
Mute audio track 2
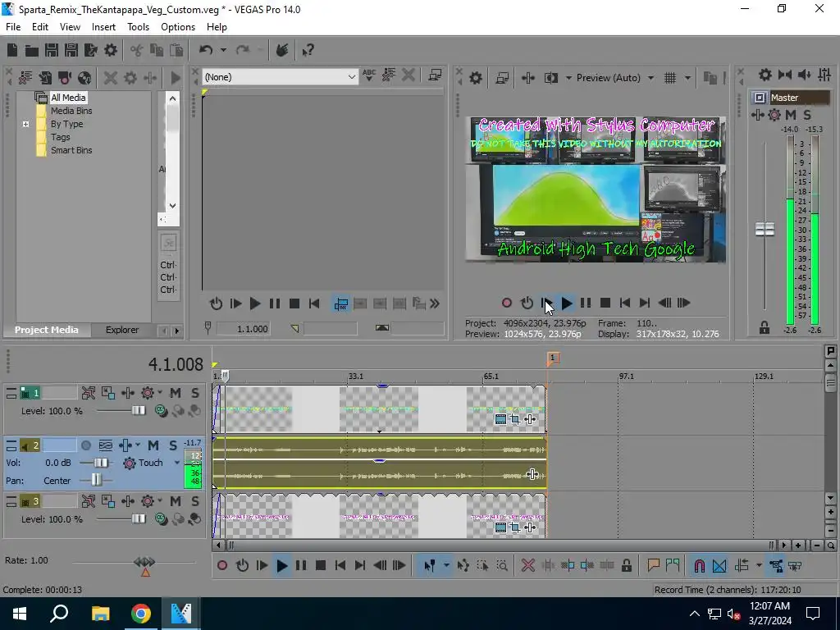(x=153, y=445)
